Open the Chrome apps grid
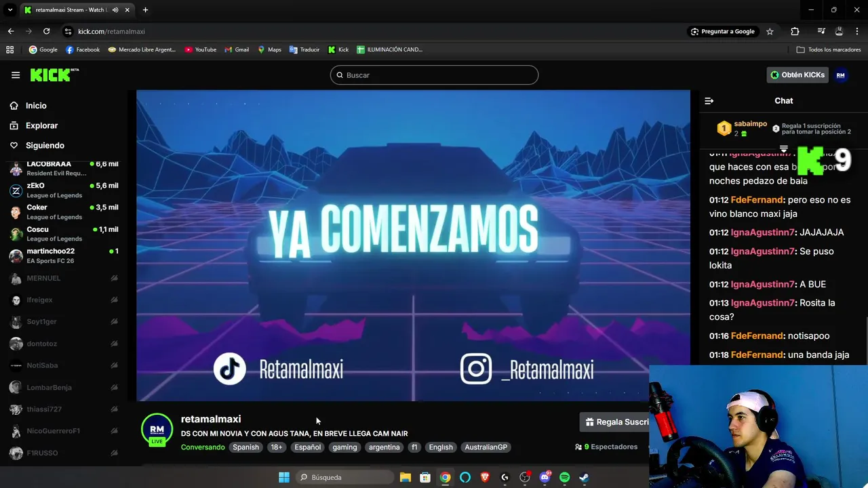 pyautogui.click(x=9, y=49)
